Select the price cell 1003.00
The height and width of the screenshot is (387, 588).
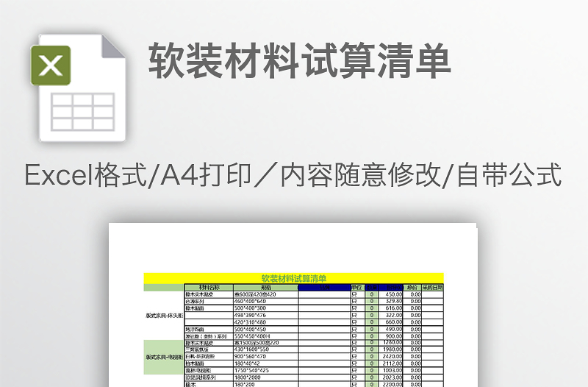pyautogui.click(x=390, y=371)
